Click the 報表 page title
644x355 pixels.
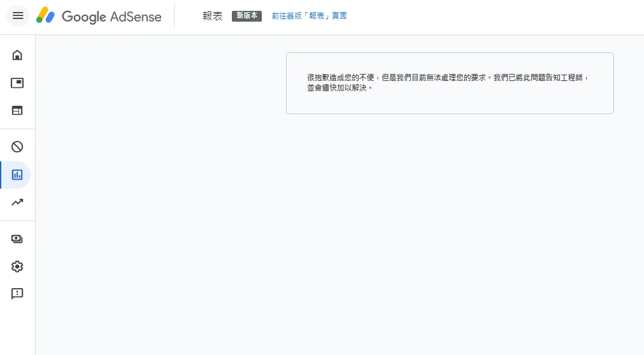coord(212,16)
